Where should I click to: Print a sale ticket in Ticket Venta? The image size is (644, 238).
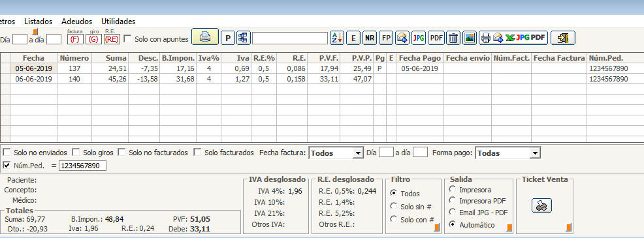click(541, 205)
